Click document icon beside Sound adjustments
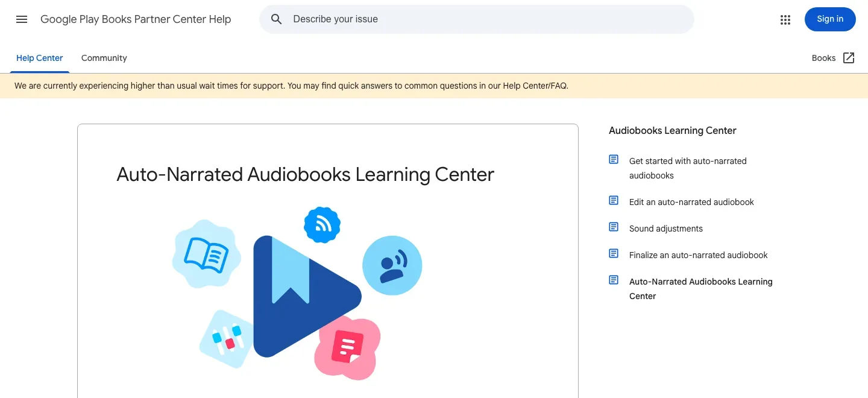 (614, 227)
